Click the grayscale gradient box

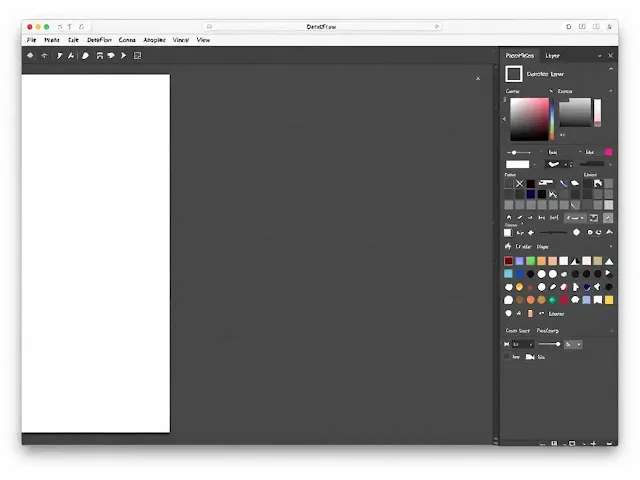[x=575, y=112]
